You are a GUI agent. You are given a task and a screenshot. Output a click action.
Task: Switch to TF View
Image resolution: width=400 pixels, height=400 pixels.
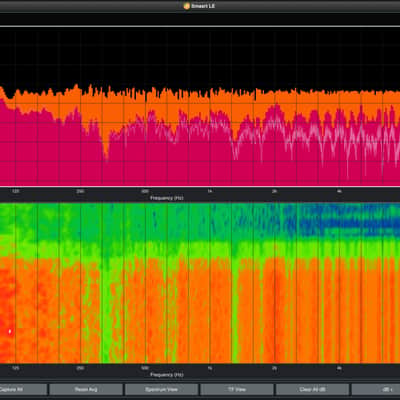[237, 389]
